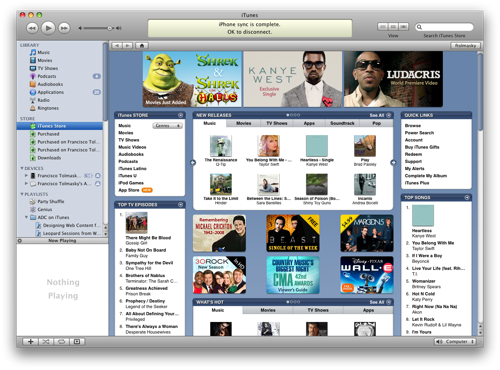The image size is (500, 370).
Task: Click the Play button
Action: point(48,28)
